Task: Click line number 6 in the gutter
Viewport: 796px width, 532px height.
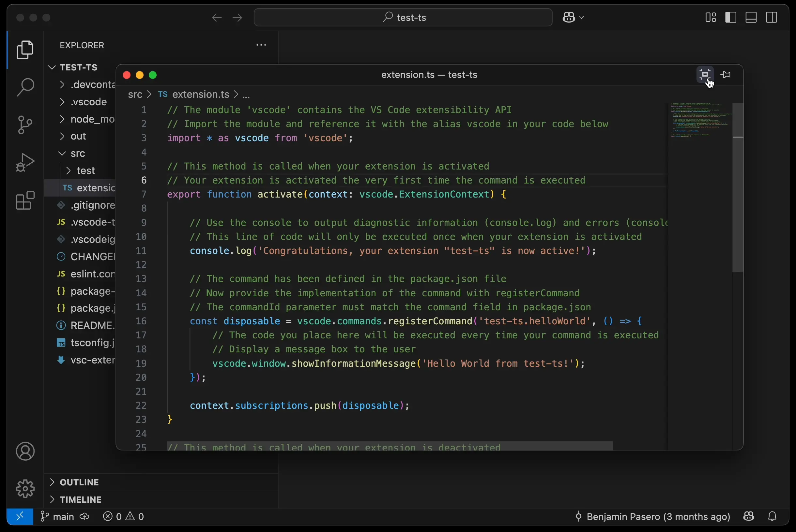Action: pyautogui.click(x=144, y=180)
